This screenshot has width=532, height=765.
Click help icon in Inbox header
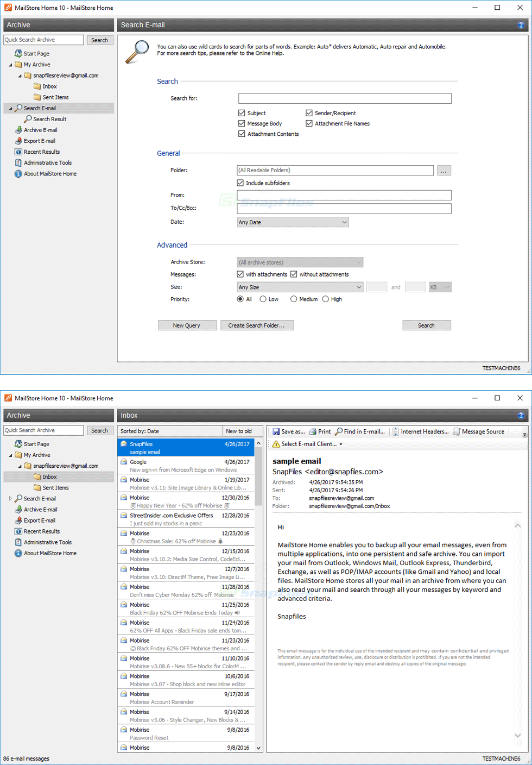click(x=521, y=415)
